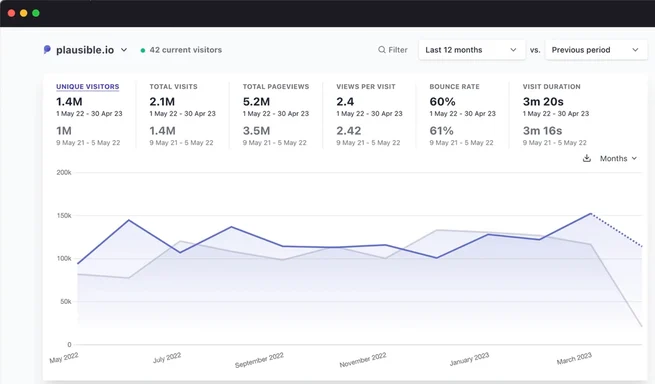Switch to Total Pageviews metric
The image size is (655, 384).
point(276,86)
